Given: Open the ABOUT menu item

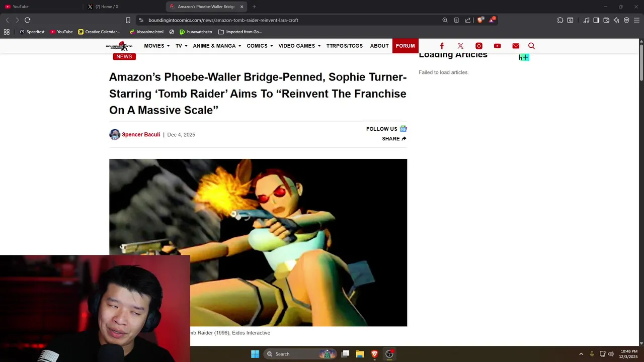Looking at the screenshot, I should pos(379,46).
